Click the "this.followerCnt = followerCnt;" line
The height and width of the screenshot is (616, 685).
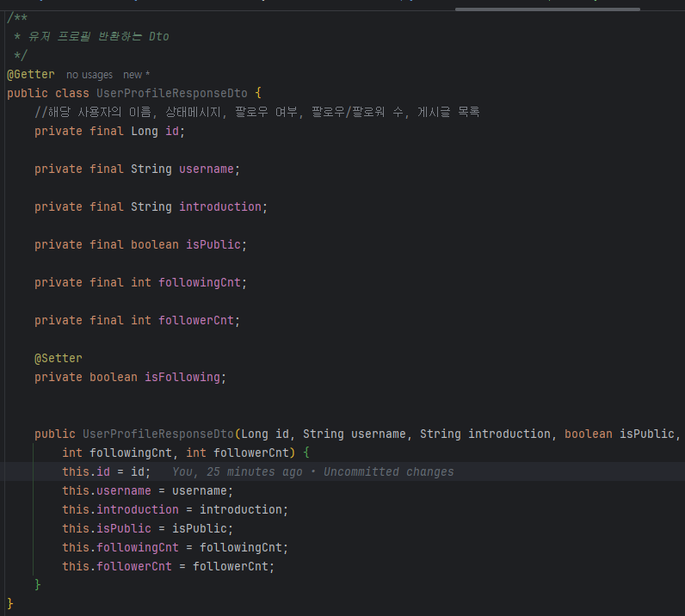pos(168,566)
